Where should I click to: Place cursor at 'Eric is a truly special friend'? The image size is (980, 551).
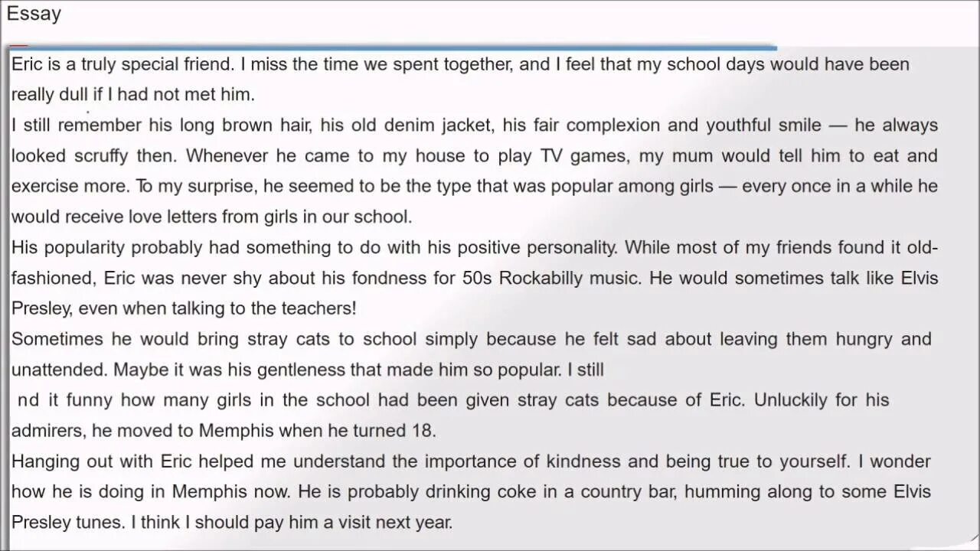tap(123, 64)
